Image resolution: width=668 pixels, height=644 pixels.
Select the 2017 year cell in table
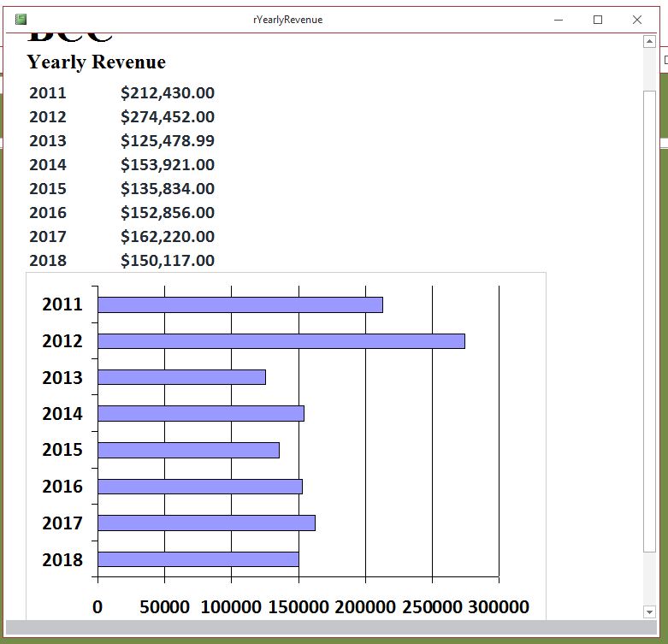click(x=48, y=236)
